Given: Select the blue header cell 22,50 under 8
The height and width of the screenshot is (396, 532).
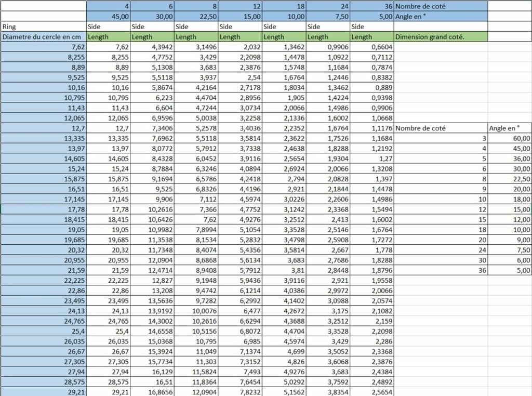Looking at the screenshot, I should click(x=196, y=16).
